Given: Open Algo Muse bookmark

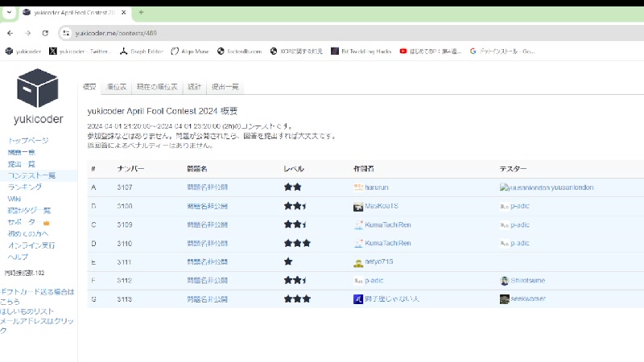Looking at the screenshot, I should click(x=190, y=51).
